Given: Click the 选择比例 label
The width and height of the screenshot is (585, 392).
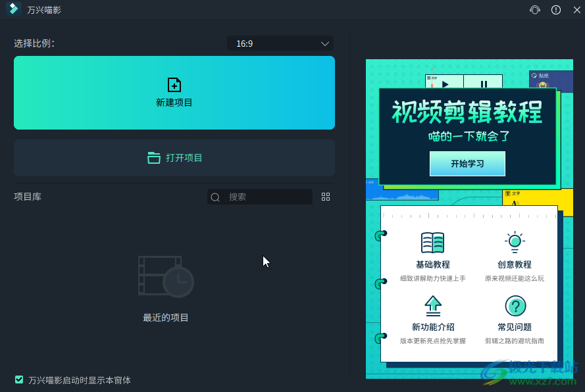Looking at the screenshot, I should (x=34, y=43).
